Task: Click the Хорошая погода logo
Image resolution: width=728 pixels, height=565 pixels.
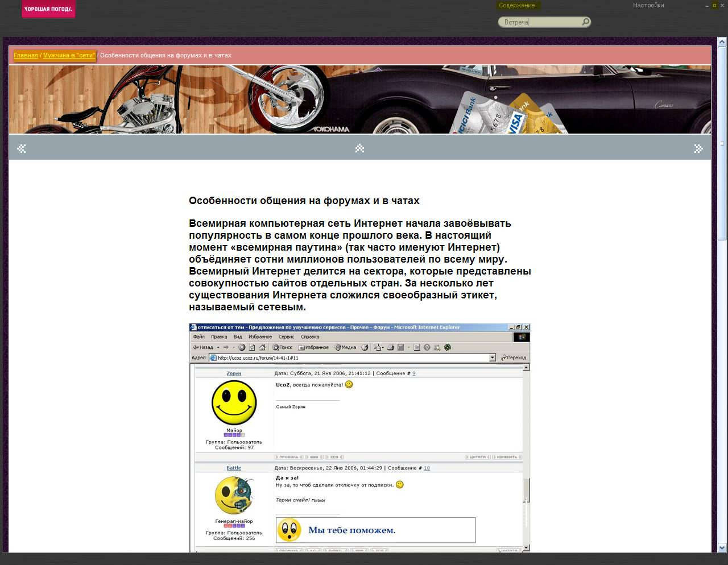Action: (48, 9)
